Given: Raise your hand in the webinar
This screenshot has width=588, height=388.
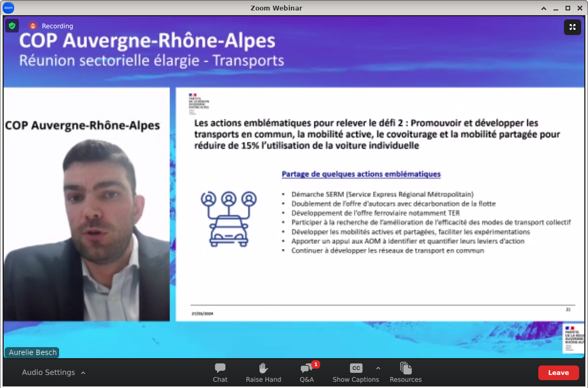Looking at the screenshot, I should pyautogui.click(x=263, y=373).
